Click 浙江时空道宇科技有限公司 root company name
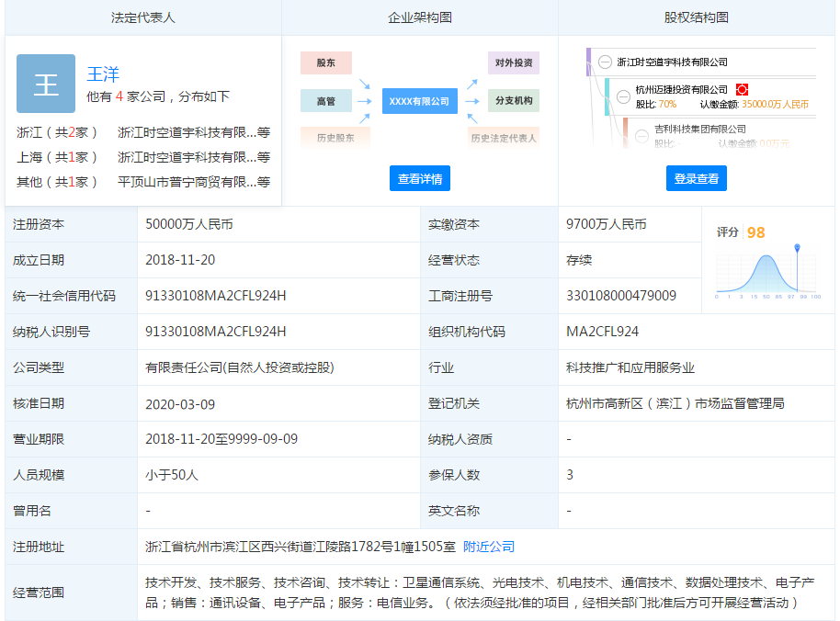840x621 pixels. click(672, 62)
